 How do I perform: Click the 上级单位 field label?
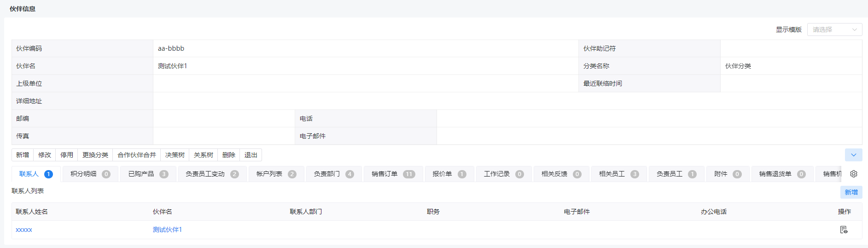29,83
